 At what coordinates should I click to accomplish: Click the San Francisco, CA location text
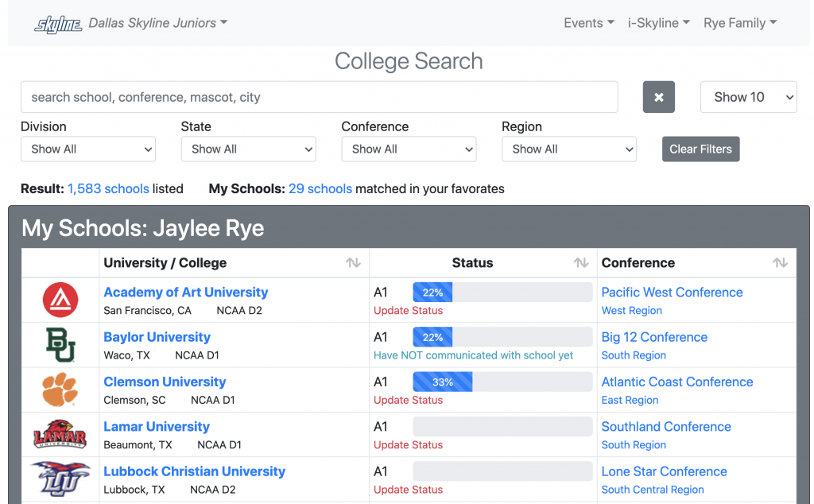[147, 310]
